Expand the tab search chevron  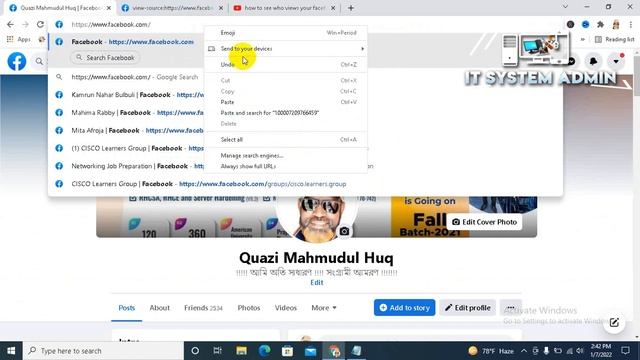pos(565,7)
